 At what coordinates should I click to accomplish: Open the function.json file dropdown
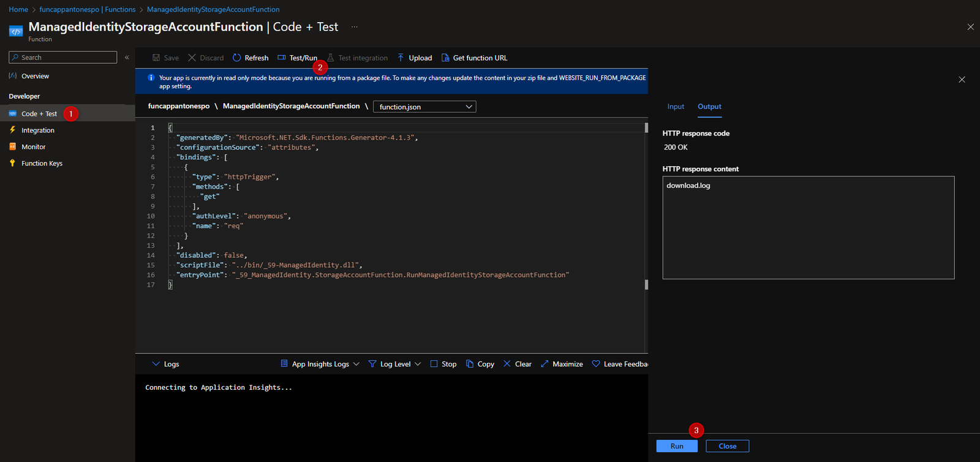pyautogui.click(x=424, y=107)
